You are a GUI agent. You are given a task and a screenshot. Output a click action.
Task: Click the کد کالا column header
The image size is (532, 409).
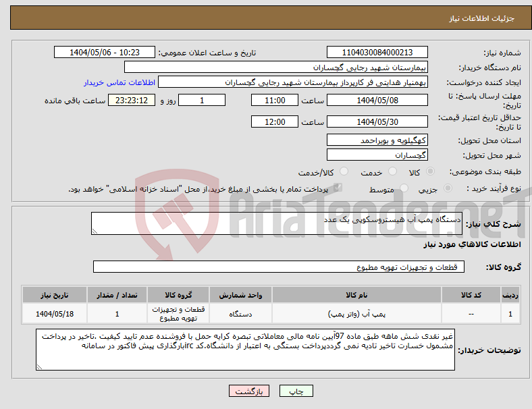(471, 295)
